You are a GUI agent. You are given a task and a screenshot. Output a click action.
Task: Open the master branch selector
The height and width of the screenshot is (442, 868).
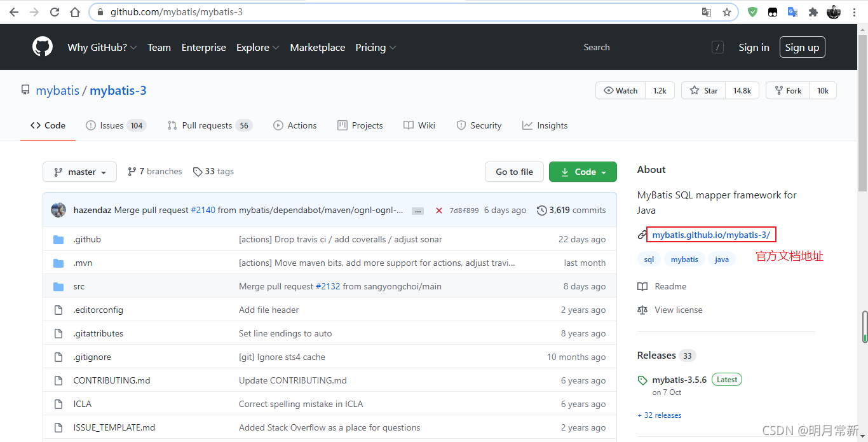click(x=79, y=172)
